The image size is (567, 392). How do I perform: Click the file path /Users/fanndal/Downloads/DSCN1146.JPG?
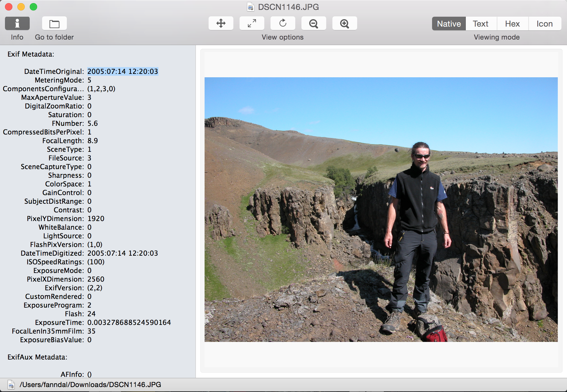90,385
